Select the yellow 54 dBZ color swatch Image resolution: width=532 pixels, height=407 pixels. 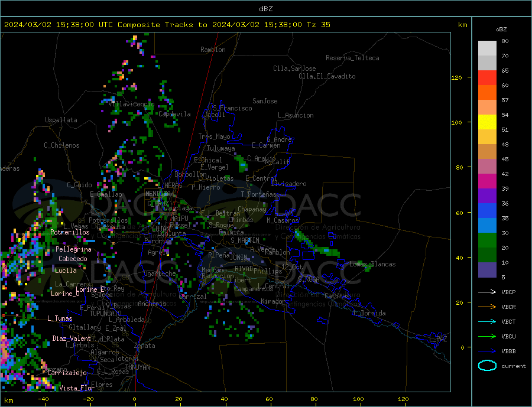coord(487,122)
